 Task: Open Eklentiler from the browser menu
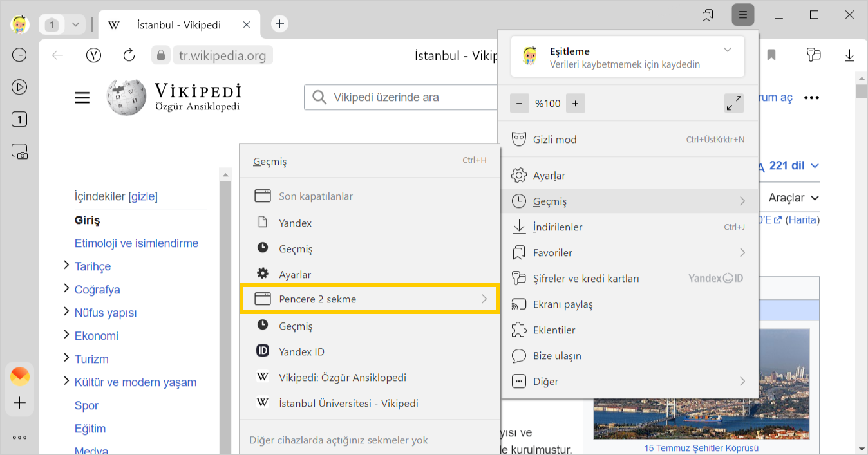[x=554, y=330]
